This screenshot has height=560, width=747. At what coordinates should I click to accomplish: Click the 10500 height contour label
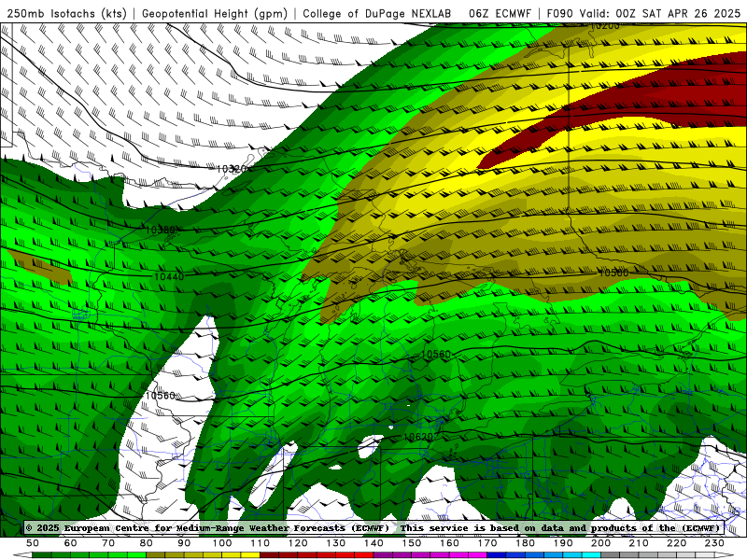613,273
